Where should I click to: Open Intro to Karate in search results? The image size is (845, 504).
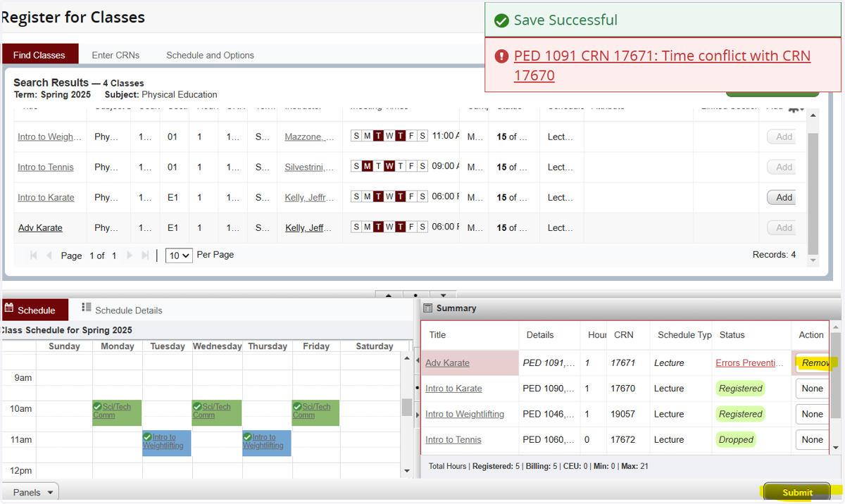(46, 197)
